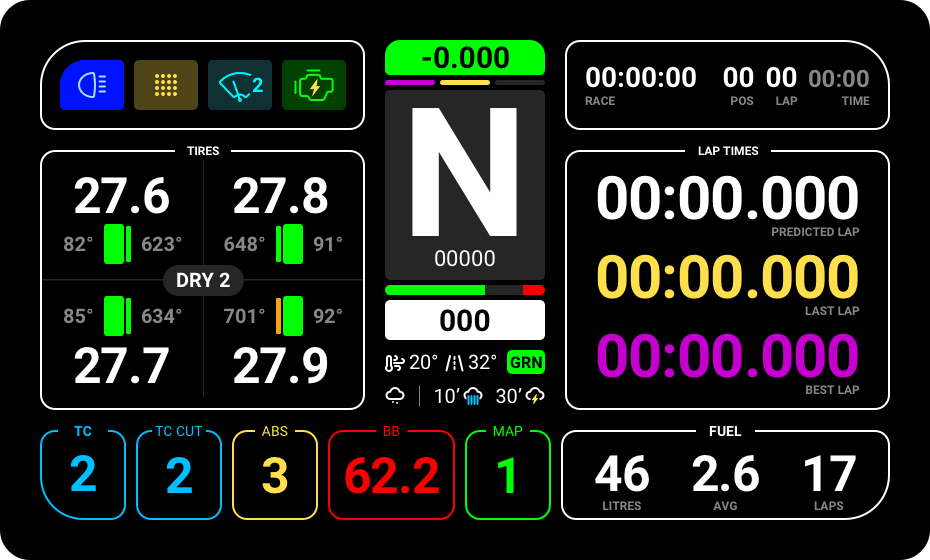Click the current weather cloud icon

(395, 396)
